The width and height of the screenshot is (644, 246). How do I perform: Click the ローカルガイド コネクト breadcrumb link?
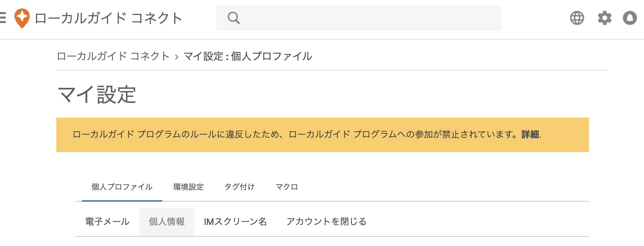(x=113, y=56)
